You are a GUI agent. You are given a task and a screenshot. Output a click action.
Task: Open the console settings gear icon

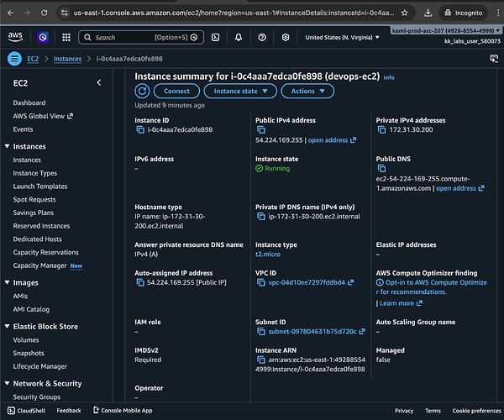285,38
